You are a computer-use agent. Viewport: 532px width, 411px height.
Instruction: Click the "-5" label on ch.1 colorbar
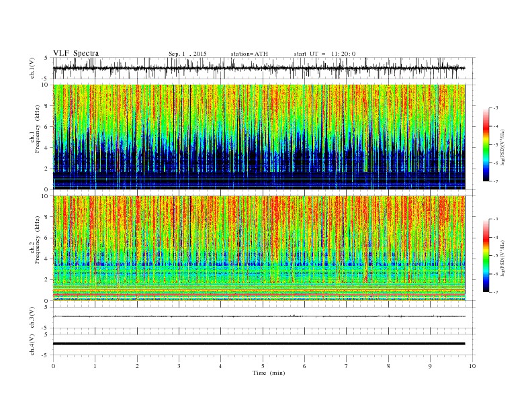(495, 145)
